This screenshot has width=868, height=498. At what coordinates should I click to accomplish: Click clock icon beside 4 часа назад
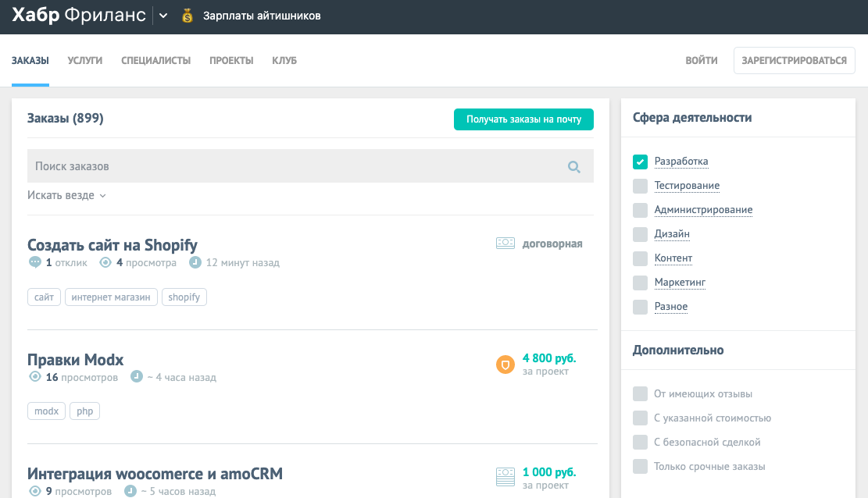[136, 377]
